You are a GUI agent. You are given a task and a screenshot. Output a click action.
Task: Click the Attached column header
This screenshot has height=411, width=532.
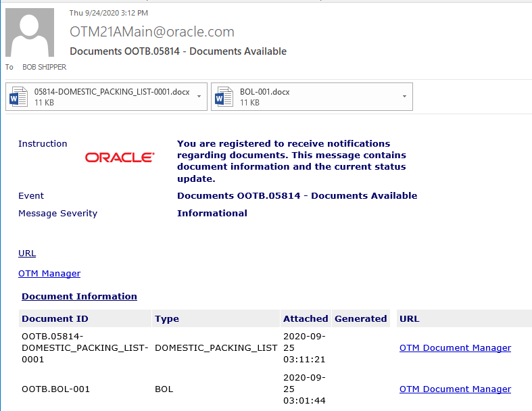tap(306, 318)
